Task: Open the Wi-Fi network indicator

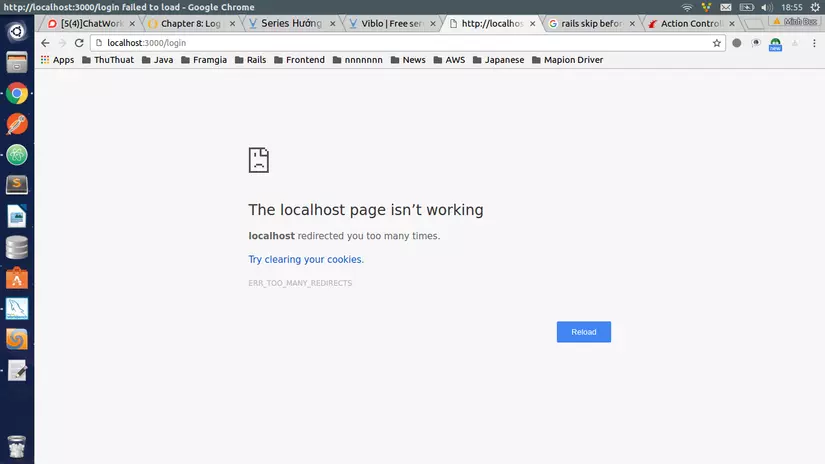Action: [687, 7]
